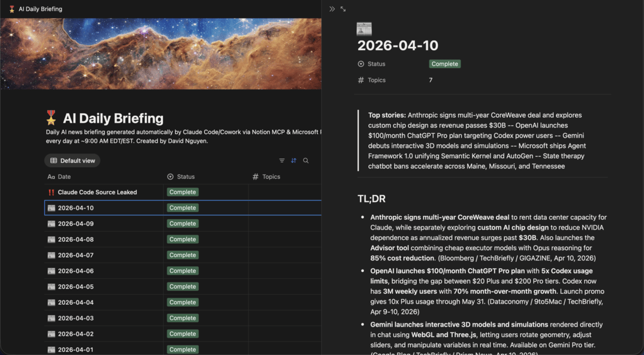Open the 2026-04-03 briefing entry

click(x=75, y=318)
